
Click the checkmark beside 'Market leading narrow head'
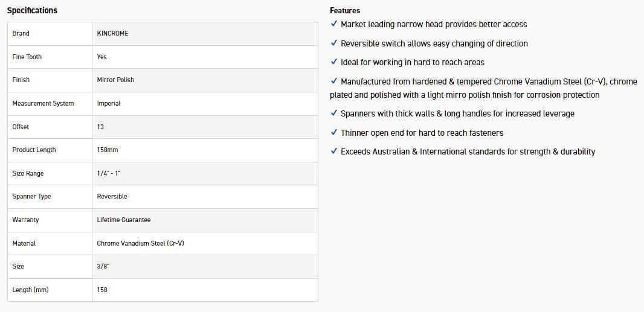tap(334, 24)
